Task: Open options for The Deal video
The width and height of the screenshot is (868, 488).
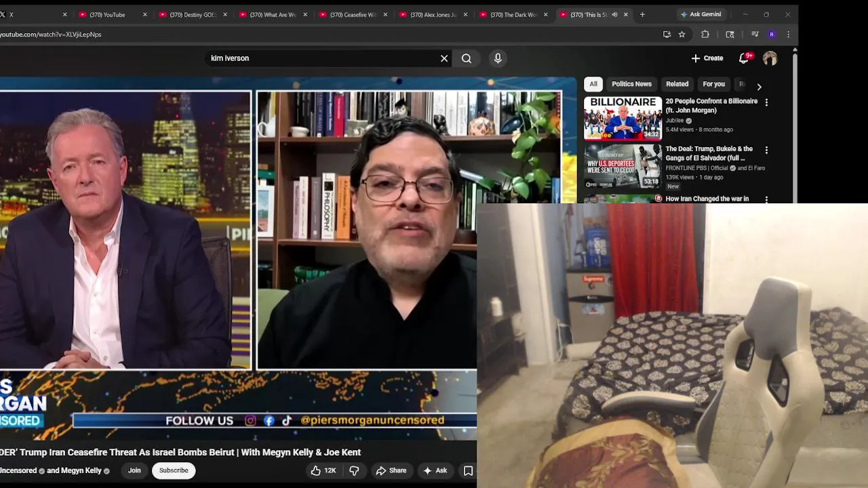Action: [766, 150]
